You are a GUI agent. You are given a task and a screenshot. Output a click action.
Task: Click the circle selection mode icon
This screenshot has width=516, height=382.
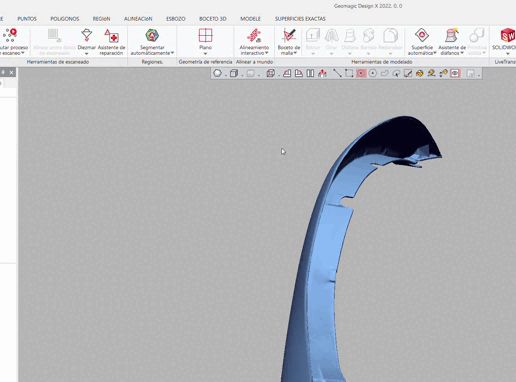[x=373, y=73]
